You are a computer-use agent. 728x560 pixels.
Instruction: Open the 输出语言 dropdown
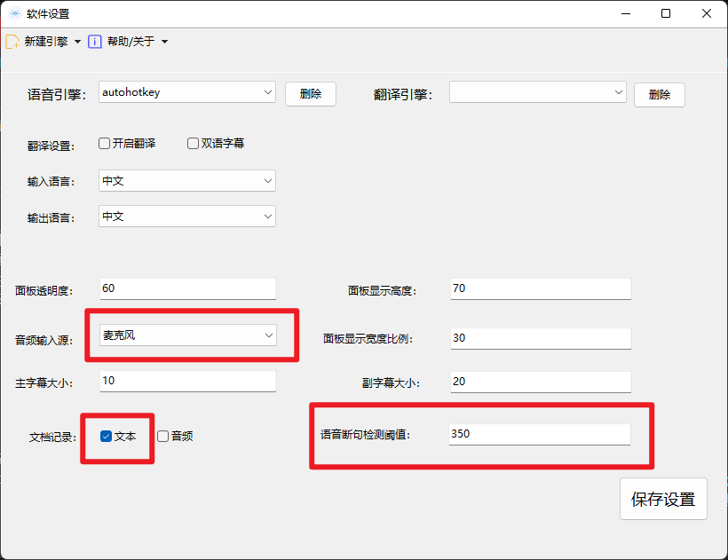pyautogui.click(x=187, y=217)
